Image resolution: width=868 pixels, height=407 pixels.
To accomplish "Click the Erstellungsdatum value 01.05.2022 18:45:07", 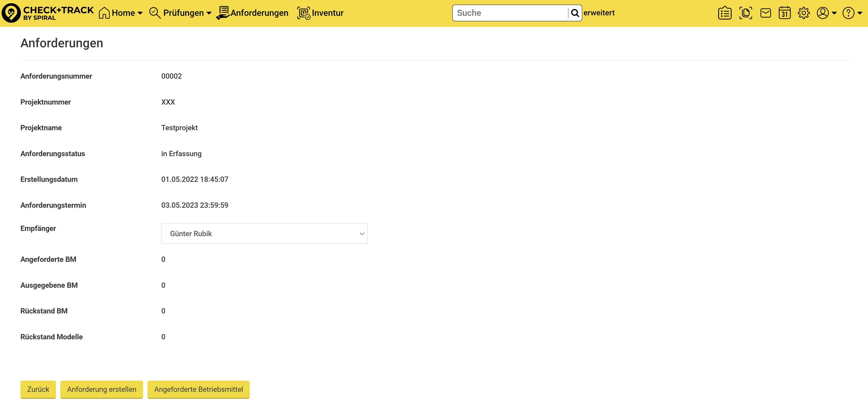I will pyautogui.click(x=195, y=179).
